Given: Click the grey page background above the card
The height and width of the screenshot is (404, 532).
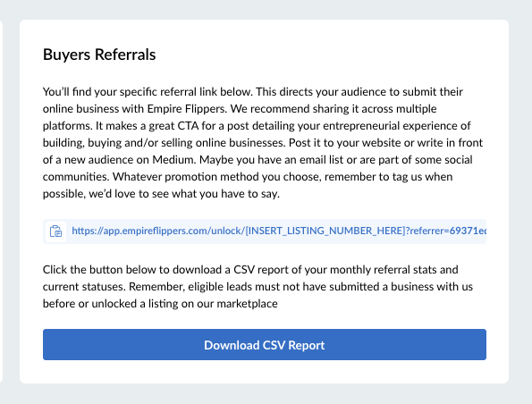Looking at the screenshot, I should pos(266,9).
